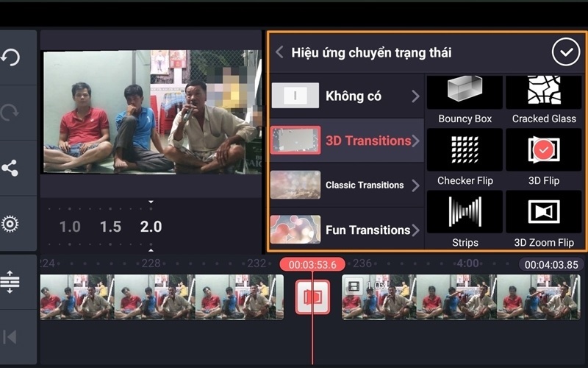Viewport: 588px width, 368px height.
Task: Set transition duration to 1.5
Action: (110, 227)
